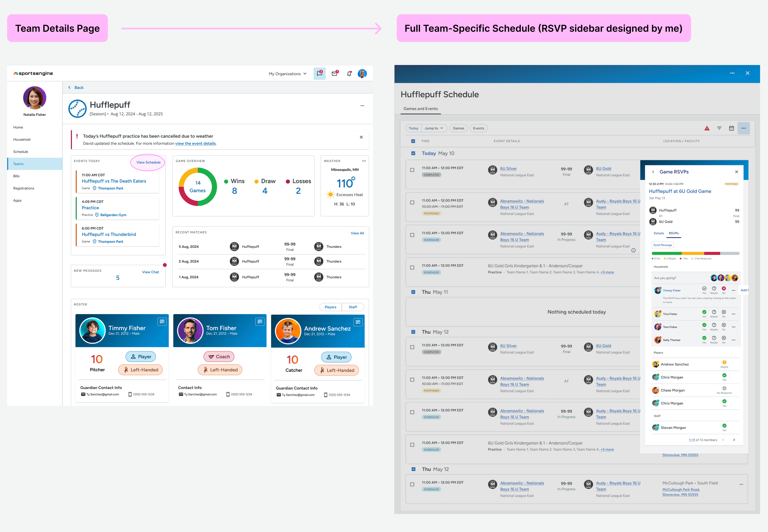Open the notifications bell icon
768x532 pixels.
pos(349,74)
